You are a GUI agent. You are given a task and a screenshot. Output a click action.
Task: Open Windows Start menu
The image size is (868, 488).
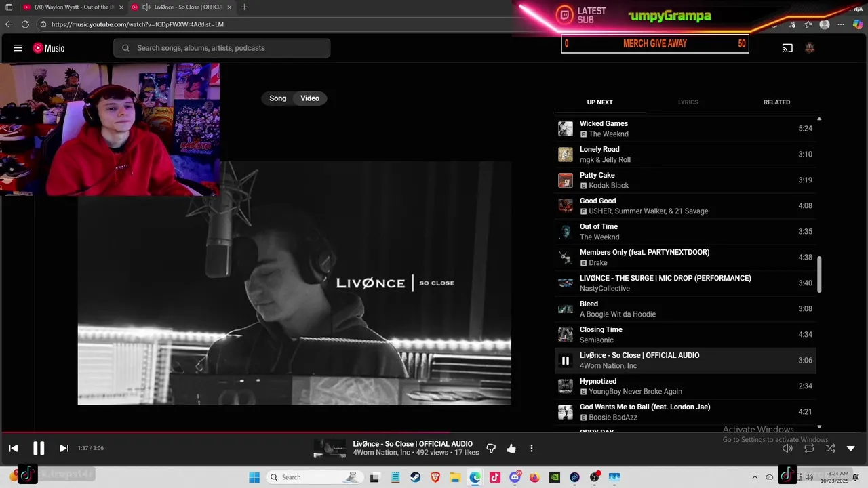pos(254,477)
